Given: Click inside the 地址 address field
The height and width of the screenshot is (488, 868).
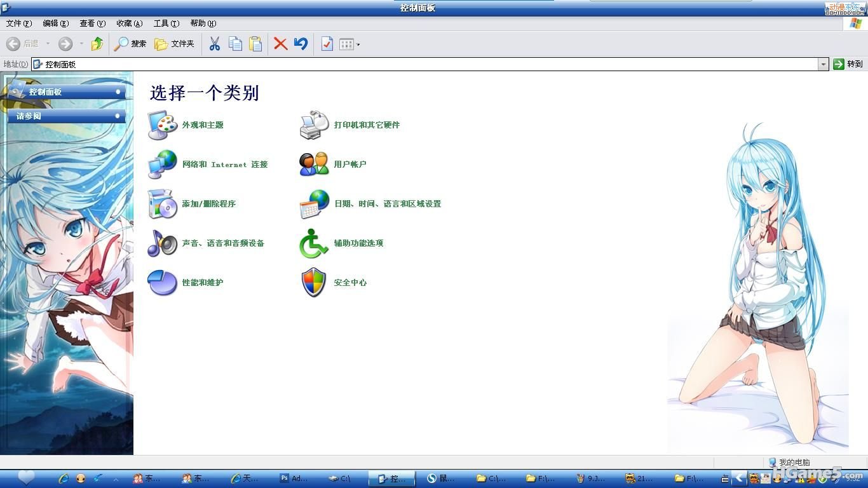Looking at the screenshot, I should [x=425, y=64].
